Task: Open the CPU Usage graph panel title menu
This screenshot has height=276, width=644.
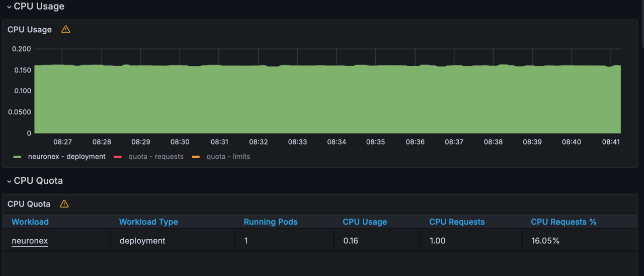Action: [x=30, y=30]
